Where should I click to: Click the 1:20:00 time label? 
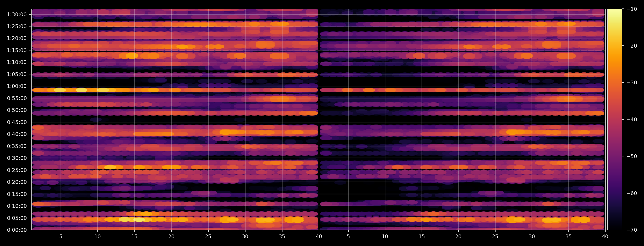point(17,38)
